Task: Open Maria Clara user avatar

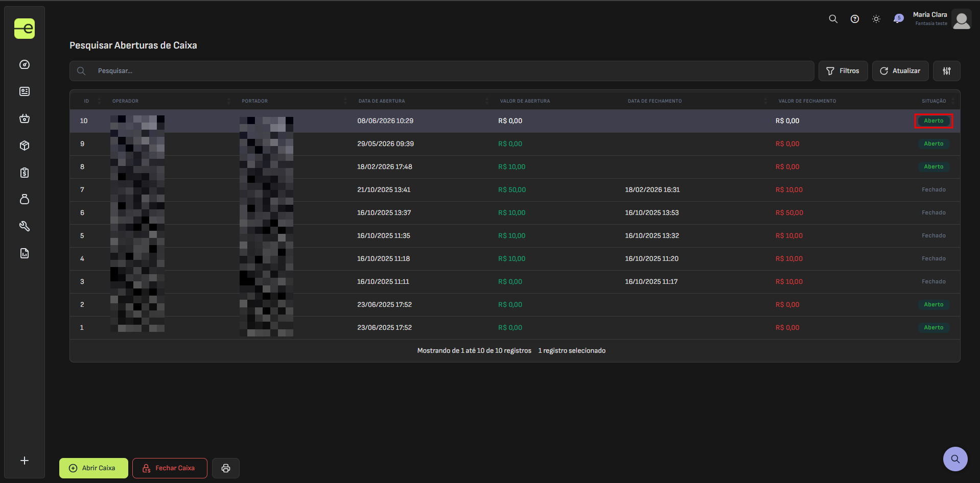Action: 962,19
